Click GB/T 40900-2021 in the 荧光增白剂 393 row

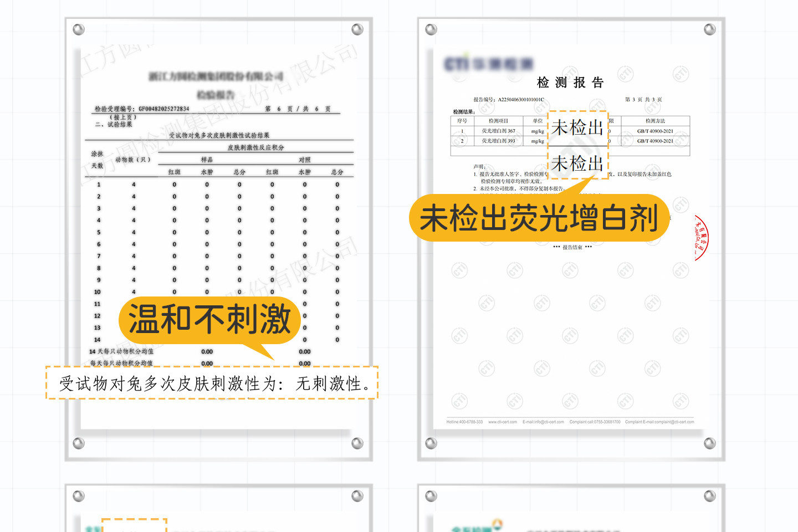point(655,141)
